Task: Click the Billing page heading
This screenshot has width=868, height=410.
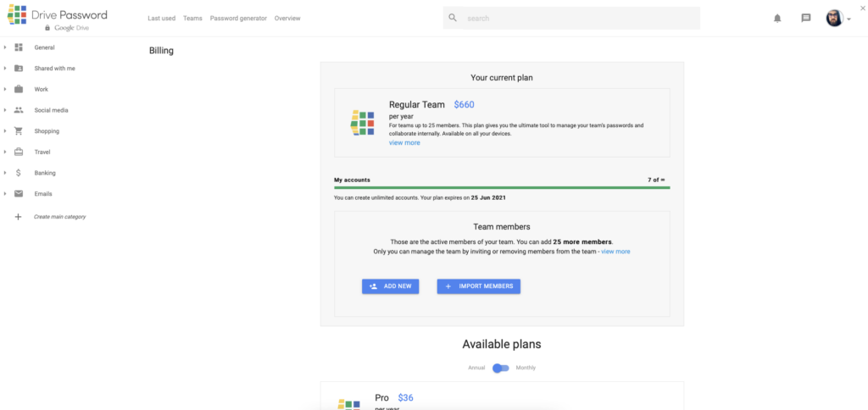Action: coord(161,51)
